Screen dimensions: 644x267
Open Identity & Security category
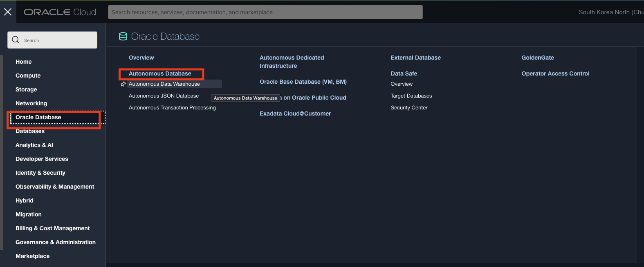(x=40, y=173)
